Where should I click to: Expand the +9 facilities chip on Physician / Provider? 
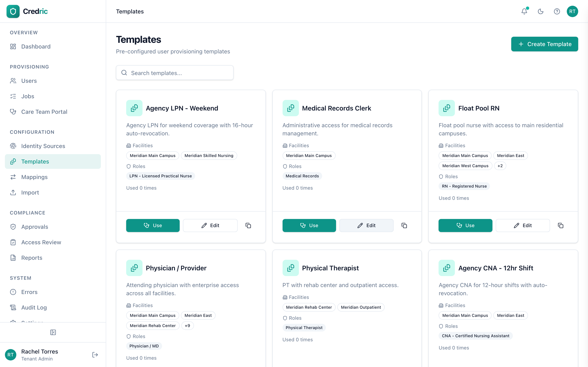(x=187, y=325)
